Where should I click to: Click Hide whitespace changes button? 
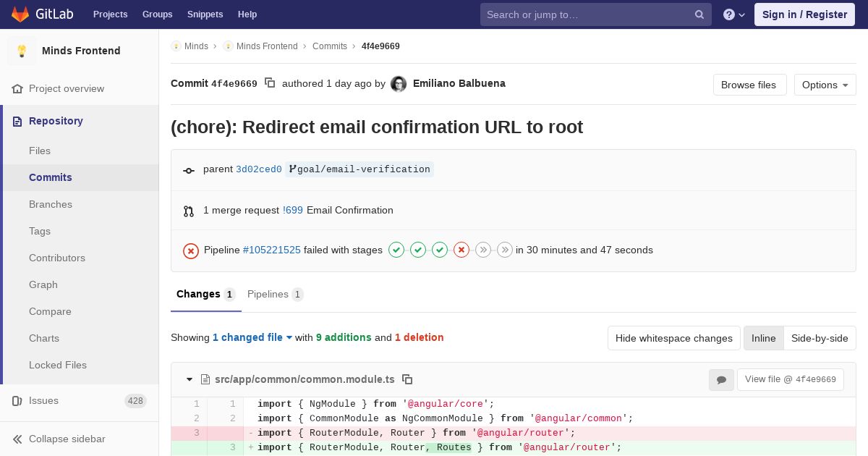coord(674,338)
